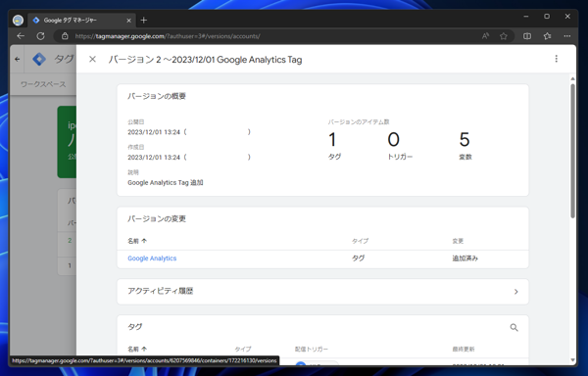Sort tags table by 名前 column
Viewport: 588px width, 376px height.
pyautogui.click(x=137, y=349)
